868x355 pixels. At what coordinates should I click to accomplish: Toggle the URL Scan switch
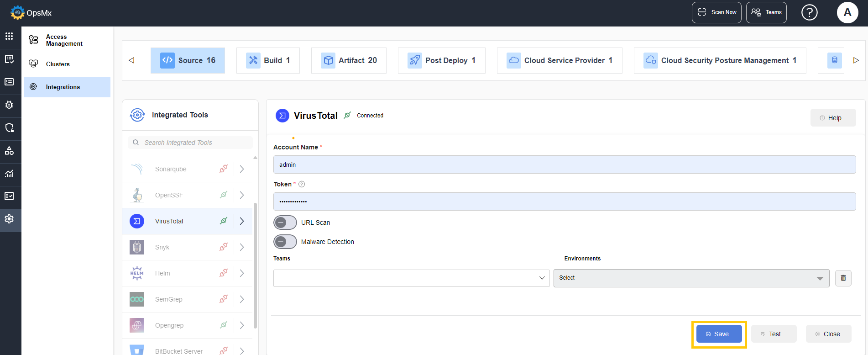285,223
